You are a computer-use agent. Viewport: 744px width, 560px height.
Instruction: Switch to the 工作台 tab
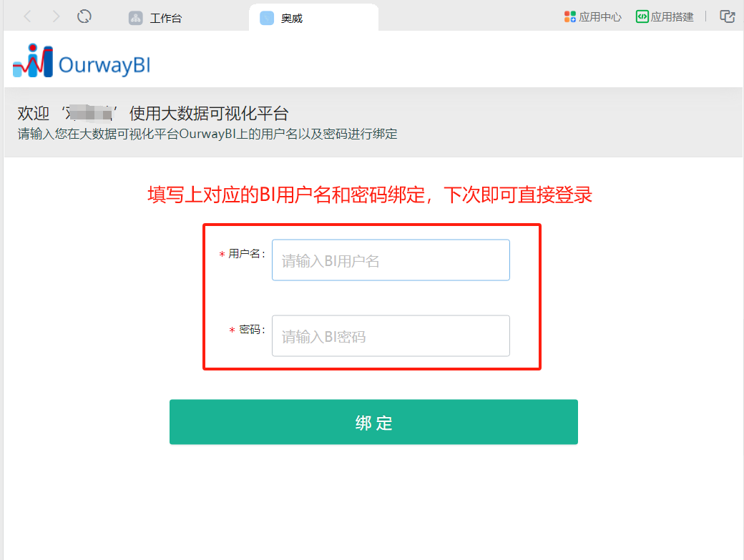click(x=165, y=19)
